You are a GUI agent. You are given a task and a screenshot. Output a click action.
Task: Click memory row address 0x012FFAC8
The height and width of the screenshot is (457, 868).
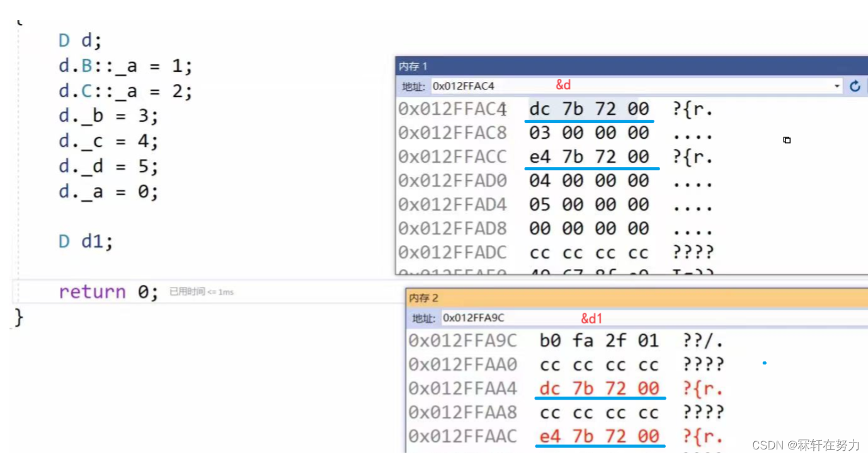point(452,133)
